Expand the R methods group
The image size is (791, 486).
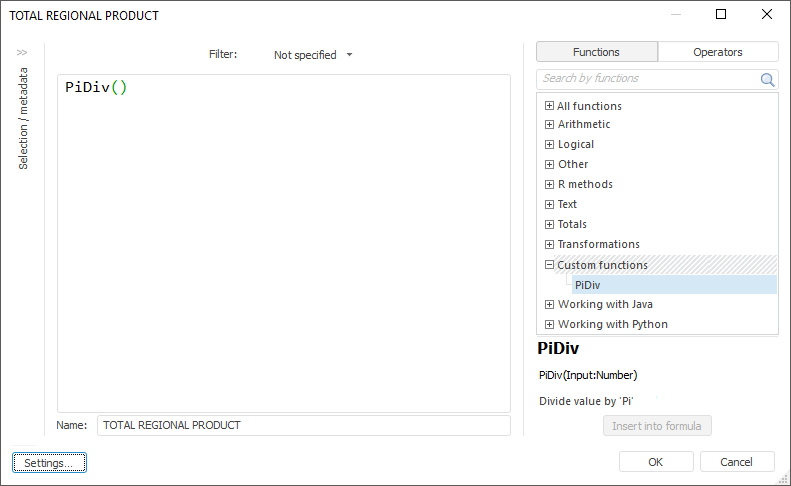click(549, 185)
